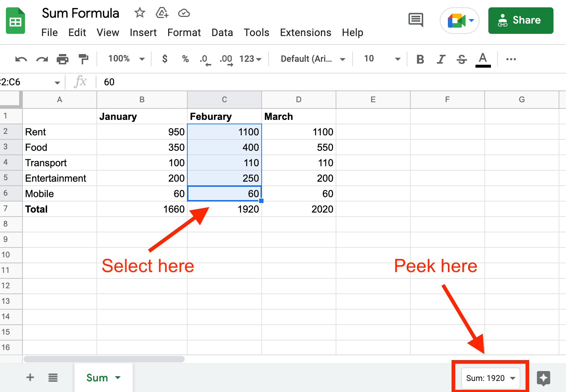Image resolution: width=566 pixels, height=392 pixels.
Task: Format selection as percent
Action: 185,59
